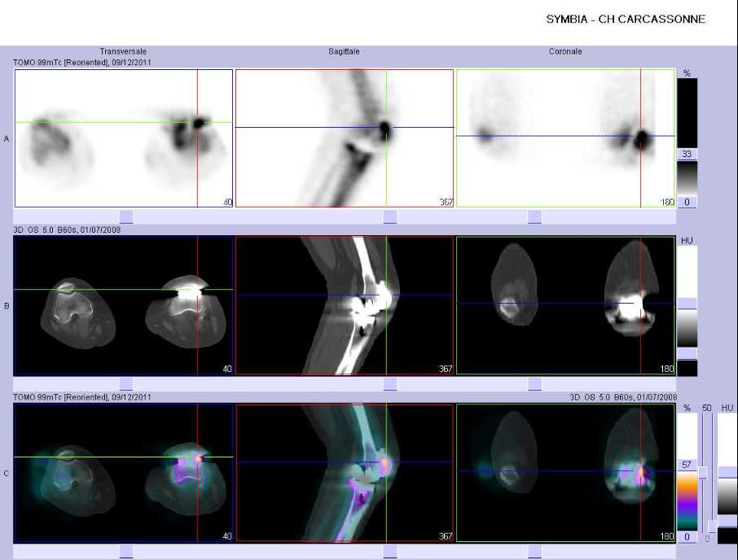Select the row B transversal CT view
Image resolution: width=738 pixels, height=560 pixels.
click(124, 305)
